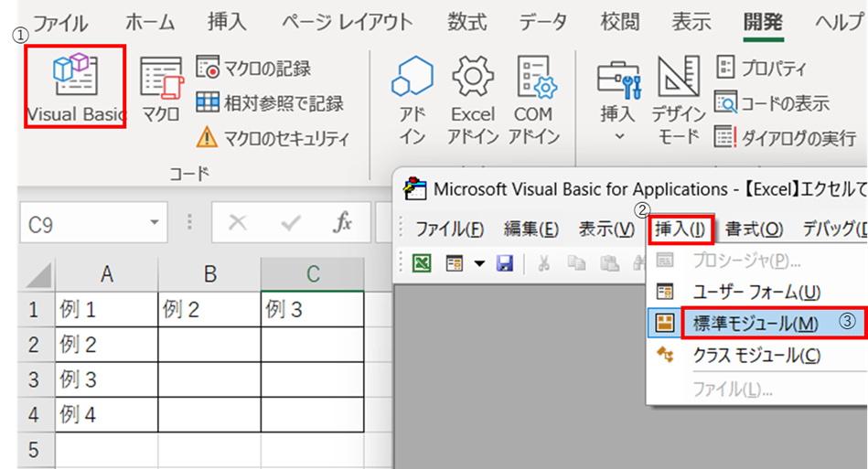Click the マクロ (Macros) icon
The image size is (868, 469).
coord(161,90)
